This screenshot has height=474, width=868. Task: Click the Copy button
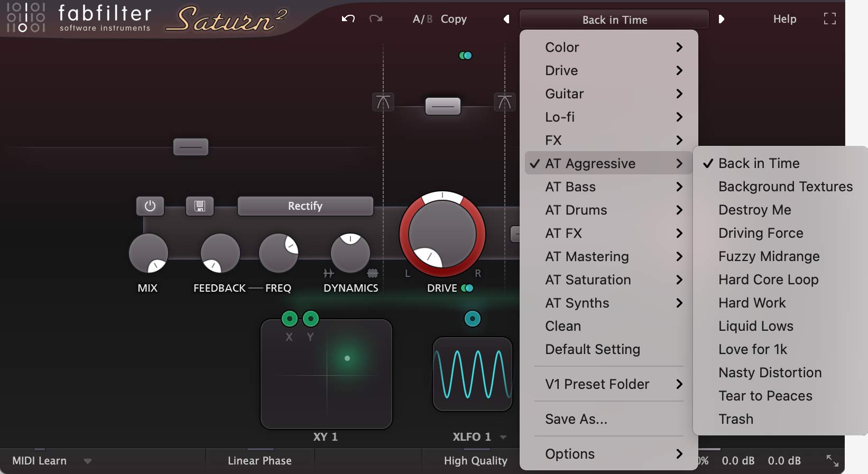click(454, 20)
